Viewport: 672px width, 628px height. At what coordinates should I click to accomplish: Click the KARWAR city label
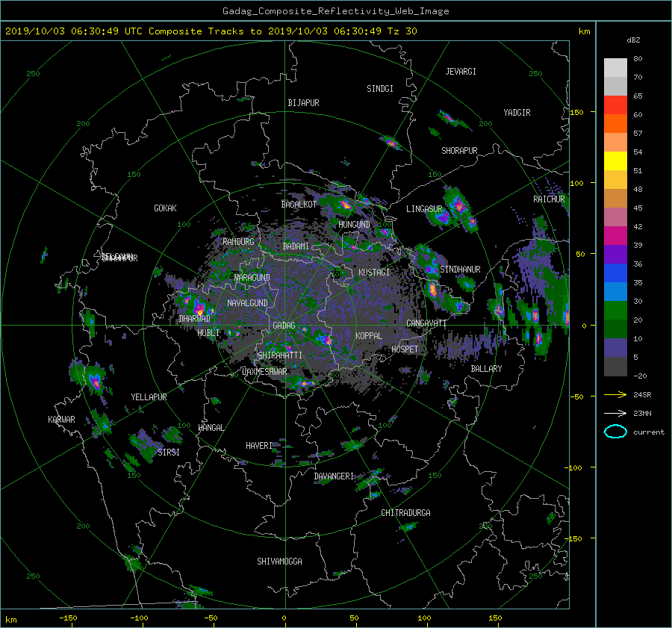click(x=61, y=419)
